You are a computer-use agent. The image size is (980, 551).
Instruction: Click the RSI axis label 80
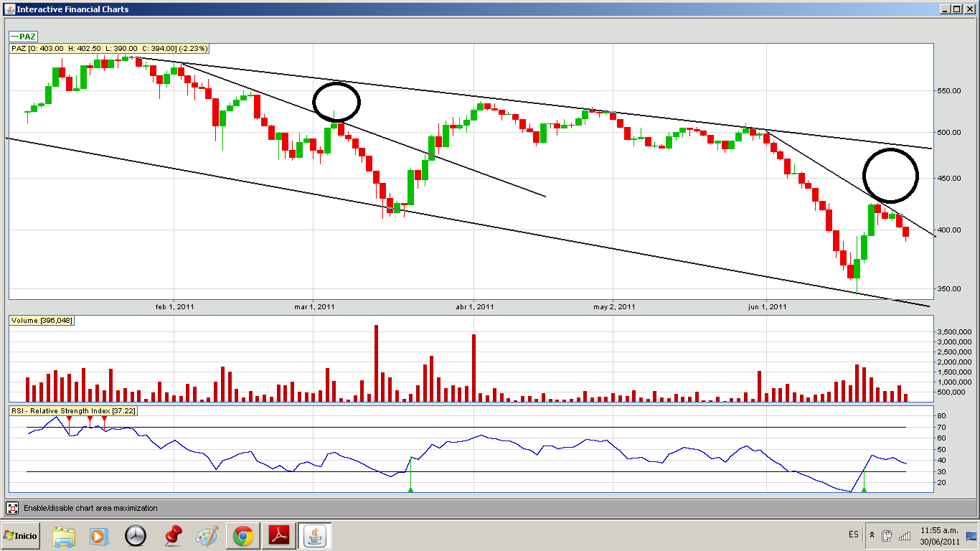[941, 416]
